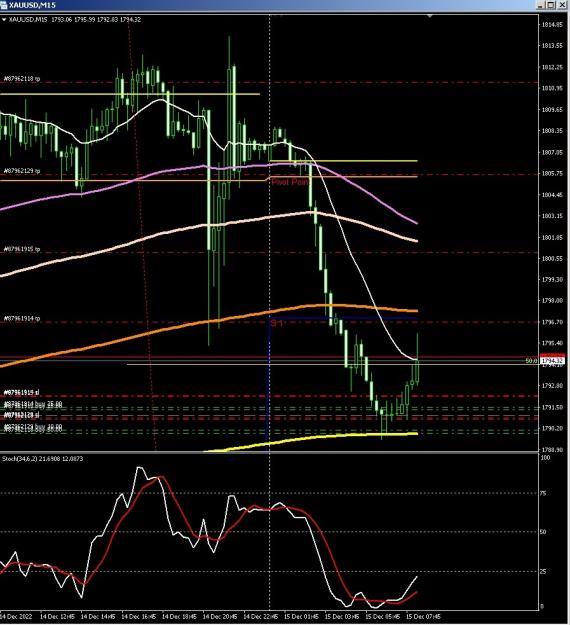Click the 1790.20 price scale value
570x625 pixels.
pyautogui.click(x=552, y=428)
